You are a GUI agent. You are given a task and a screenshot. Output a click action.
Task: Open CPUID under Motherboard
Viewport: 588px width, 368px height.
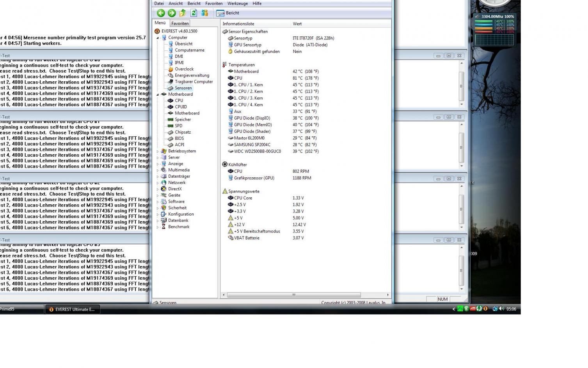tap(181, 107)
